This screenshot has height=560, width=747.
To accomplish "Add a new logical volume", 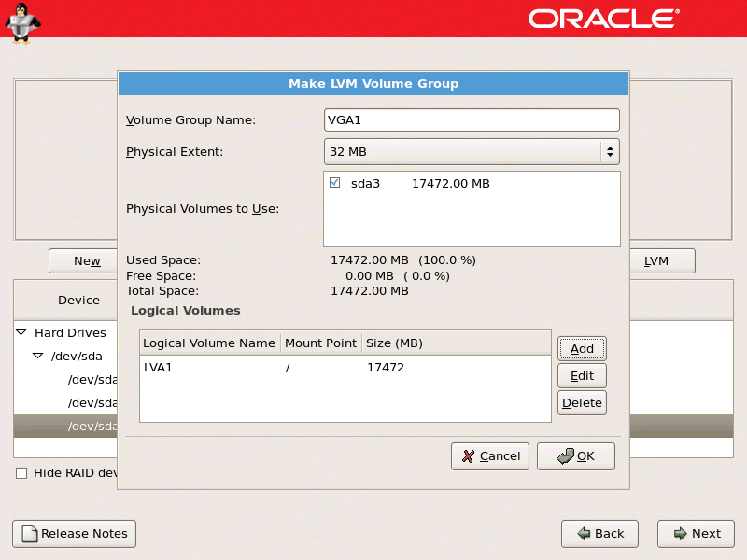I will click(582, 348).
